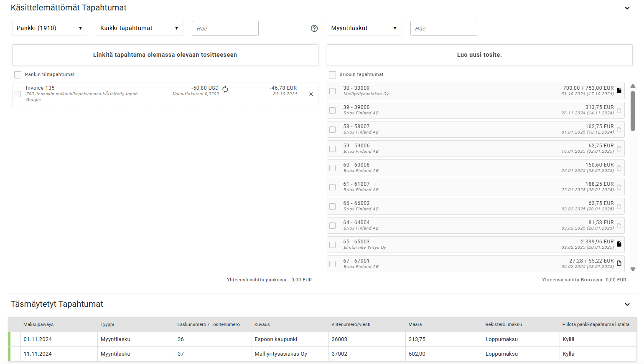This screenshot has height=364, width=644.
Task: Click the currency refresh icon on Invoice 135
Action: [x=225, y=89]
